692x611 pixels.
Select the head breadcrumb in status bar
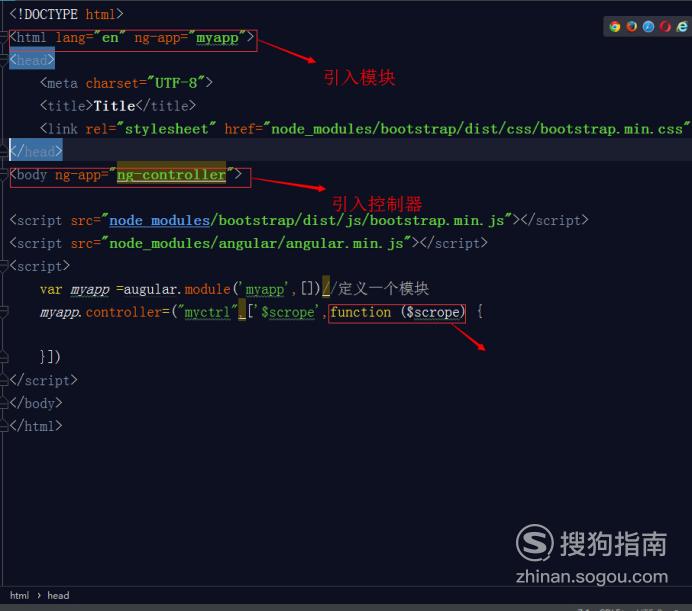pos(58,596)
